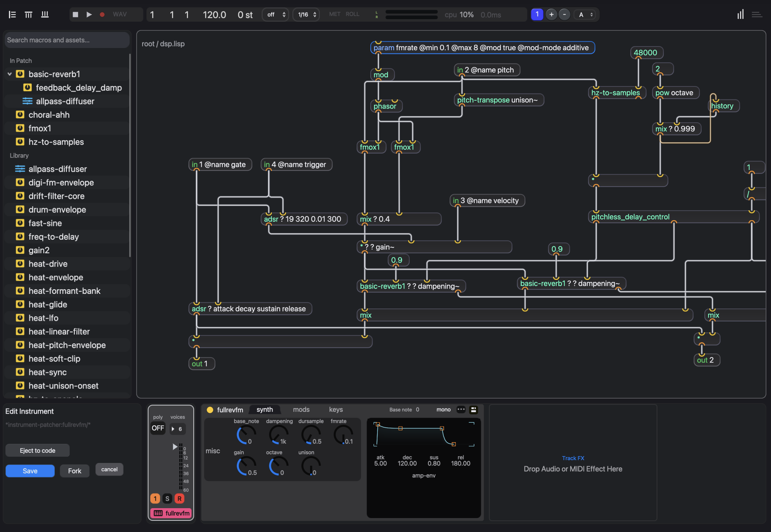Adjust the octave knob

point(278,466)
